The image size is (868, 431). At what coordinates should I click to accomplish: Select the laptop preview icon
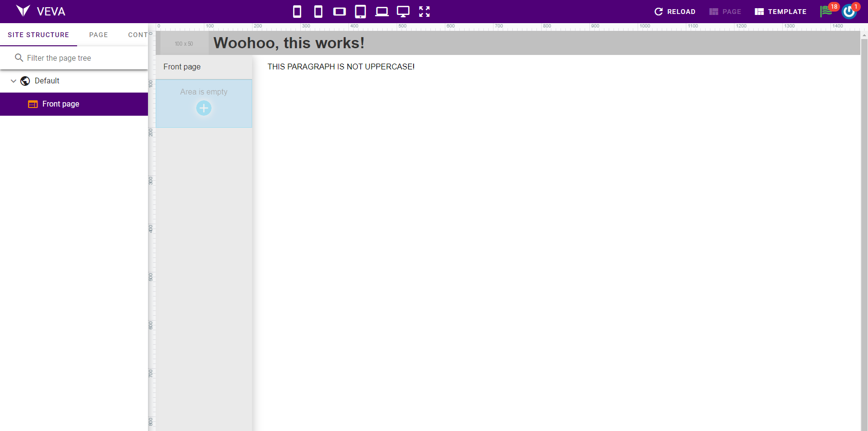(x=382, y=12)
